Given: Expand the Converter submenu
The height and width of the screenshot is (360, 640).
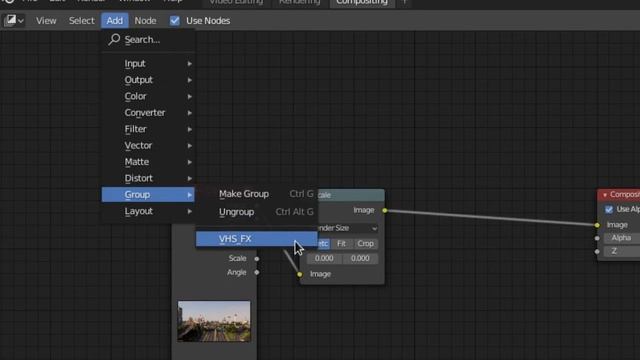Looking at the screenshot, I should 148,113.
